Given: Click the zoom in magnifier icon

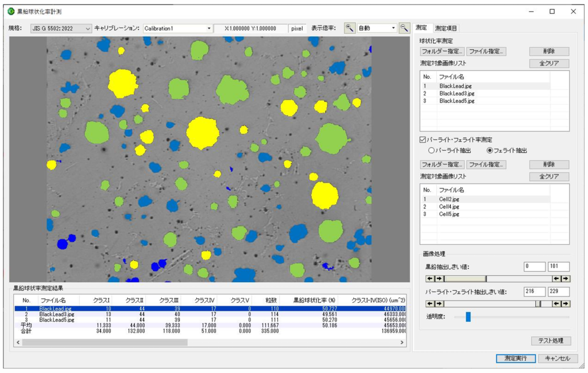Looking at the screenshot, I should click(350, 28).
